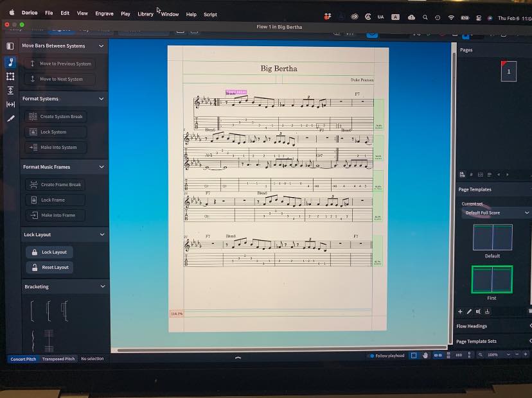Click the brace icon under Bracketing
Screen dimensions: 532x398
point(33,340)
